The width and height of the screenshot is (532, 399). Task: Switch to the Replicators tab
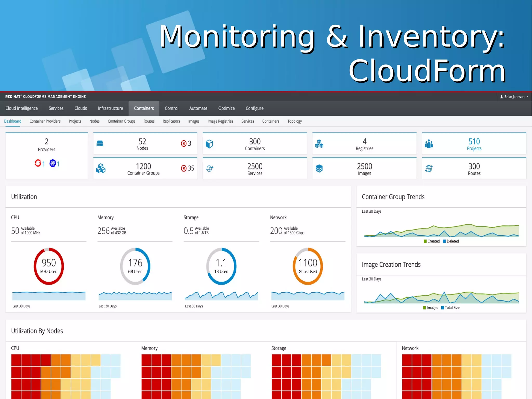[171, 121]
